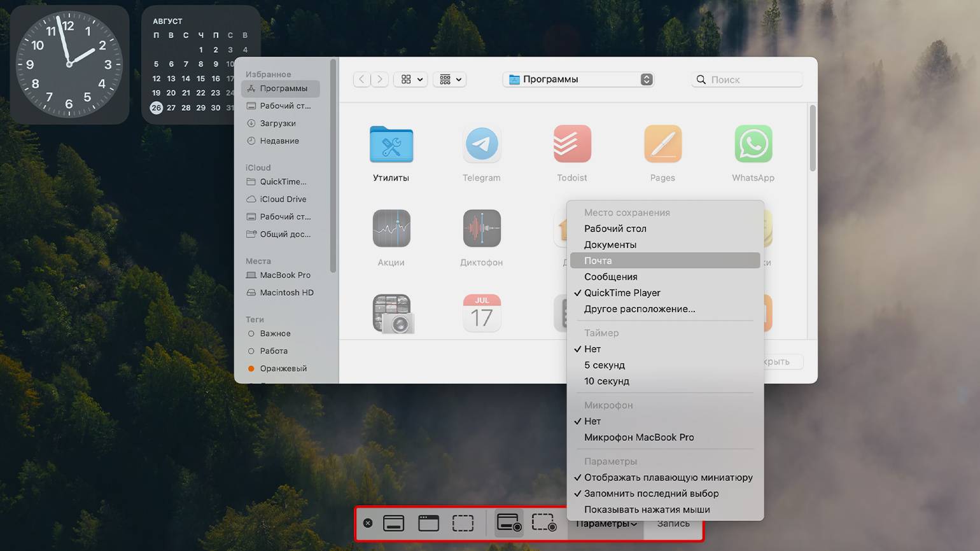The height and width of the screenshot is (551, 980).
Task: Select capture selected portion icon
Action: point(463,523)
